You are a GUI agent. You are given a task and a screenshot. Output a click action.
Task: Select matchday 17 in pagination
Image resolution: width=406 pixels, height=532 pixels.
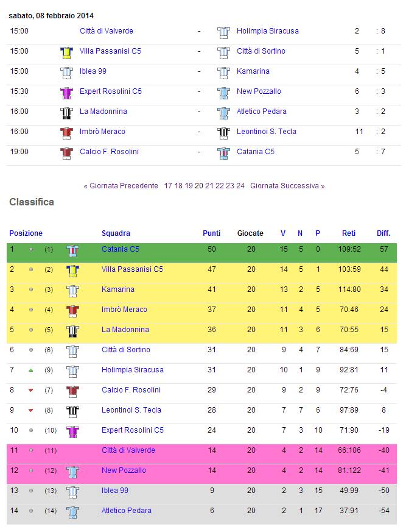[168, 186]
